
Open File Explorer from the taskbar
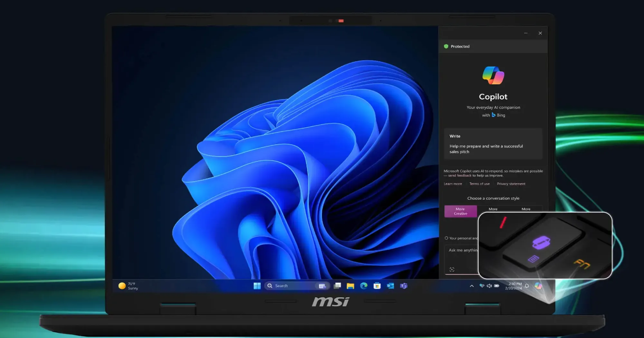[x=350, y=286]
